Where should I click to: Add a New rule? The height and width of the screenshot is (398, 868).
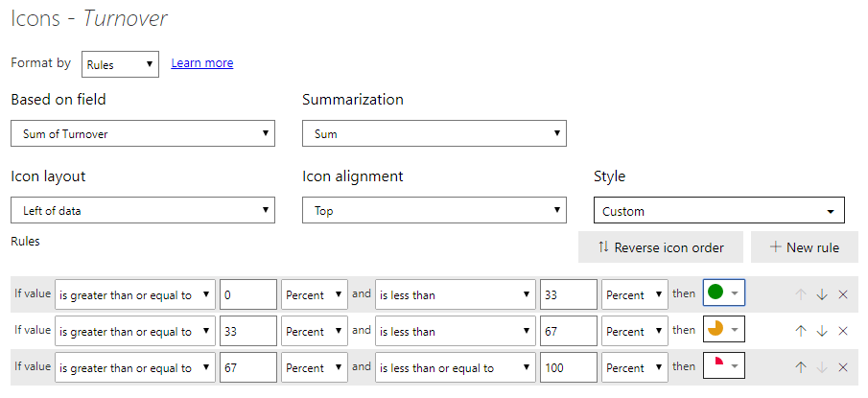[x=804, y=247]
